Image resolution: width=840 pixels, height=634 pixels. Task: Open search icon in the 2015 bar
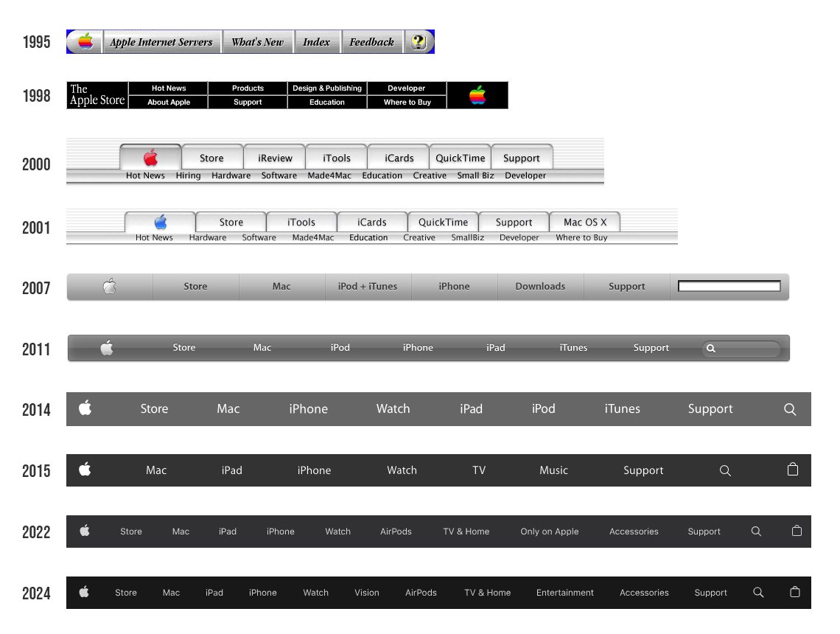tap(725, 470)
